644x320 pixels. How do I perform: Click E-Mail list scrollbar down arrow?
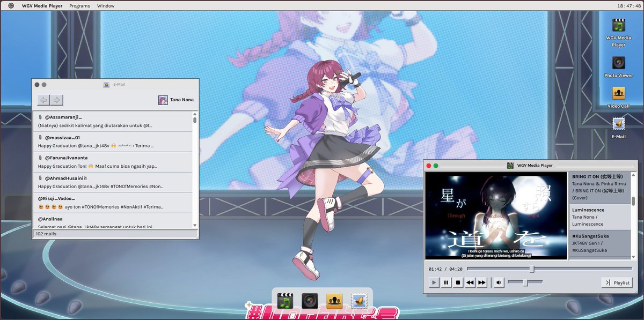tap(195, 226)
